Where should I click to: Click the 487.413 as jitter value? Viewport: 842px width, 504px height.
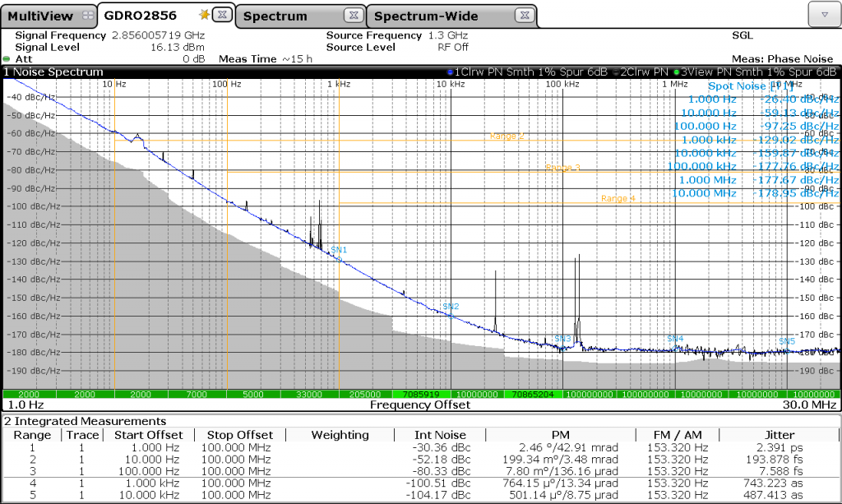pos(773,495)
